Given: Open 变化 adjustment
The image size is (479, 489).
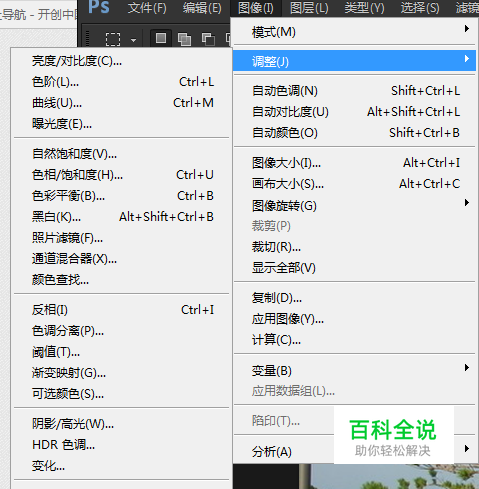Looking at the screenshot, I should click(122, 466).
